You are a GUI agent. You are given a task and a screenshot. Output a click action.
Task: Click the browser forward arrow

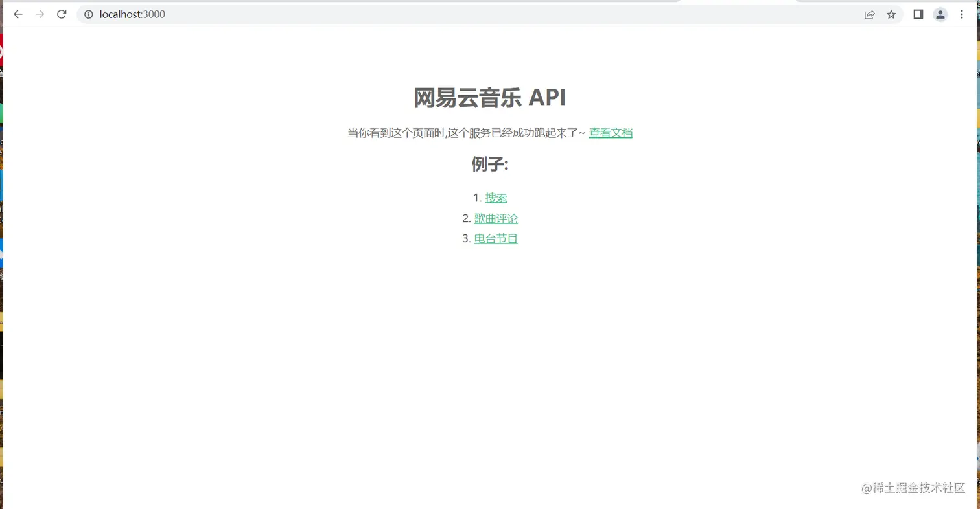click(x=40, y=14)
